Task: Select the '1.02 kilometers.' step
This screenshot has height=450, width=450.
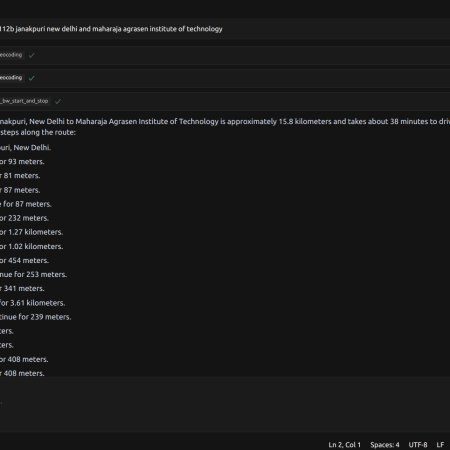Action: 31,246
